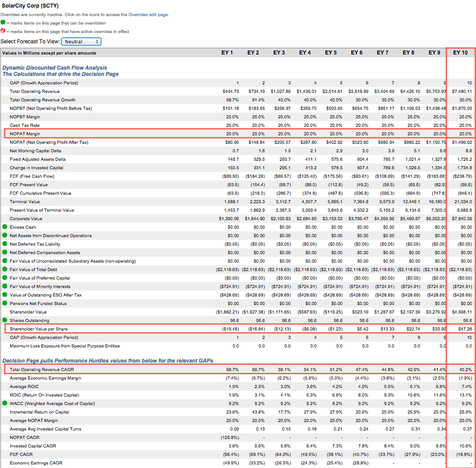Image resolution: width=476 pixels, height=468 pixels.
Task: Click EY 1 Total Operating Revenue $404.73
Action: coord(230,92)
